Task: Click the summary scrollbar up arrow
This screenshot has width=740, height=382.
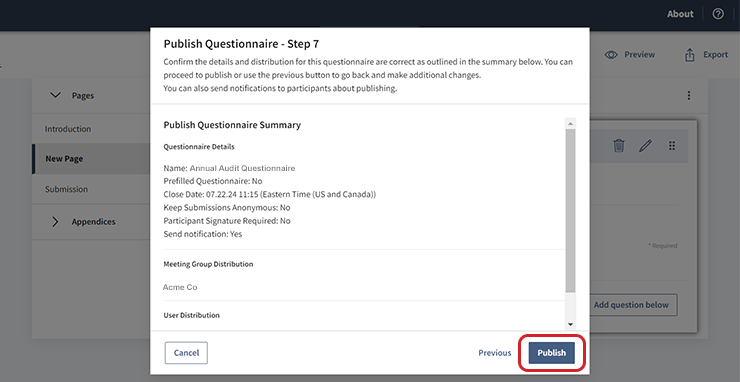Action: click(570, 124)
